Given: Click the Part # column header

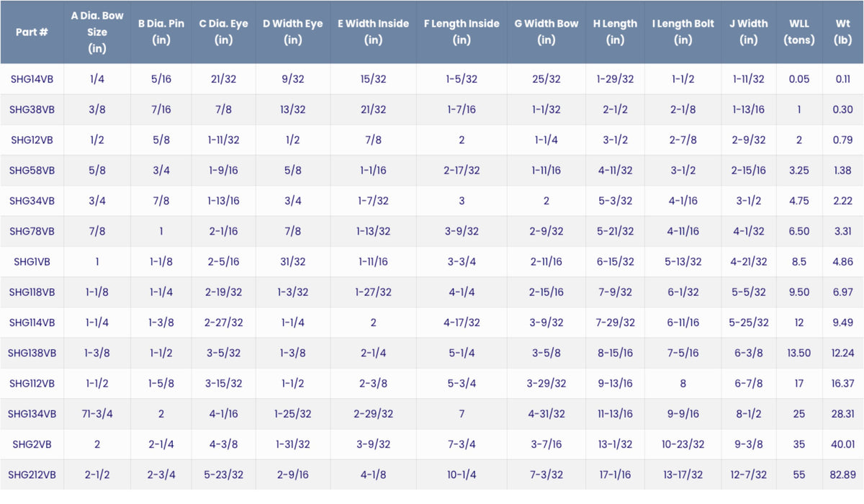Looking at the screenshot, I should (x=32, y=32).
